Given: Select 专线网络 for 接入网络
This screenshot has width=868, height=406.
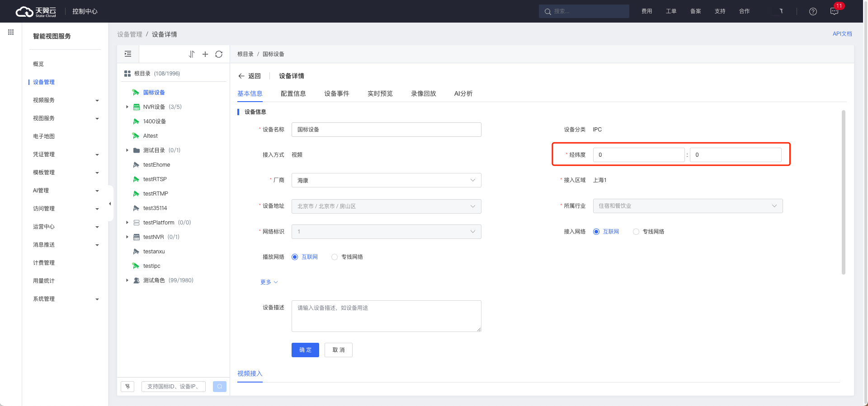Looking at the screenshot, I should (x=649, y=232).
